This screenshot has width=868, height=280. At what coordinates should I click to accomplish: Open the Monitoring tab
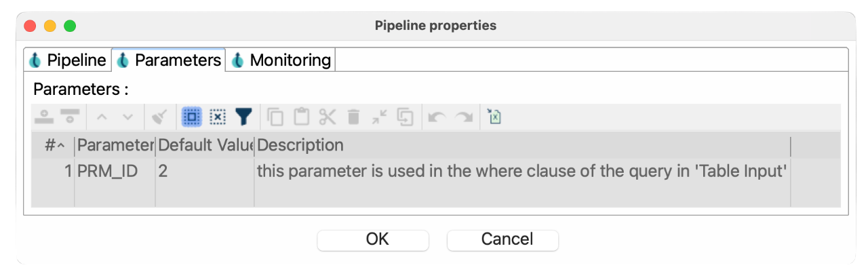pyautogui.click(x=281, y=60)
